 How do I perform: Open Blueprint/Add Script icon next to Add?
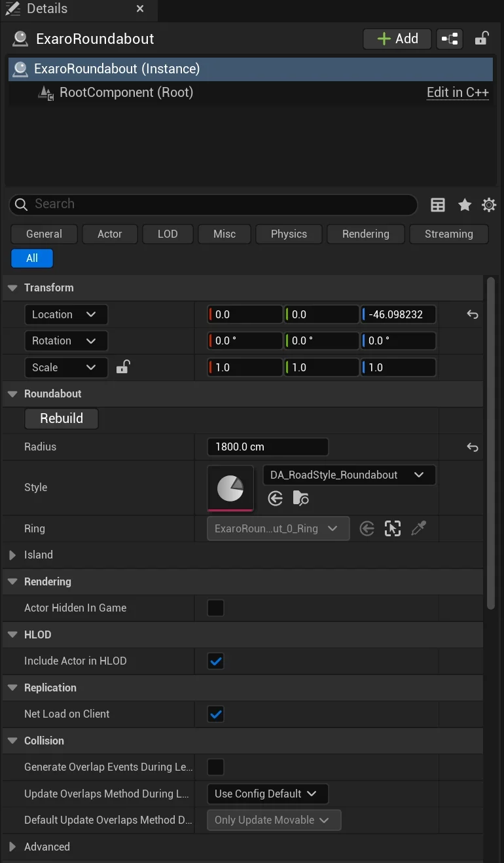coord(450,39)
